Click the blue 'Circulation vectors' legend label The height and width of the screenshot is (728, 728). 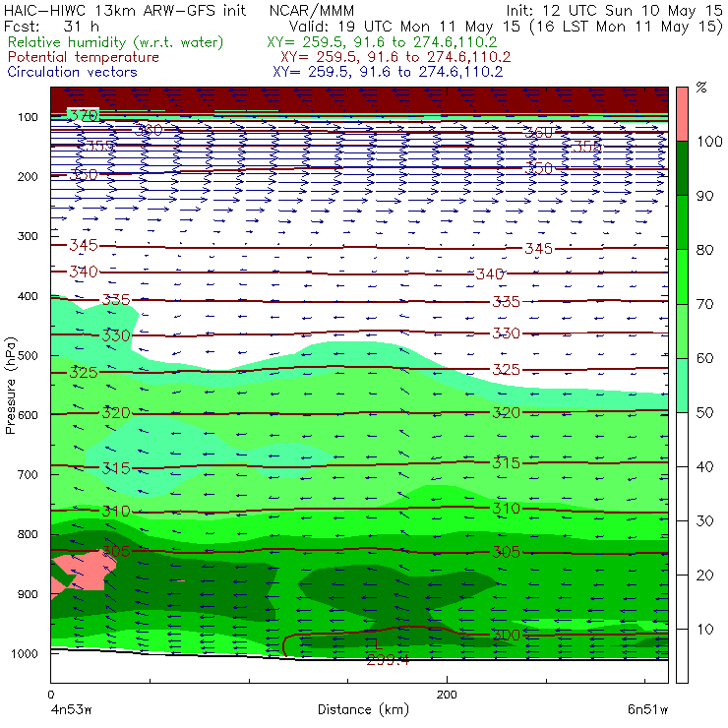tap(72, 72)
